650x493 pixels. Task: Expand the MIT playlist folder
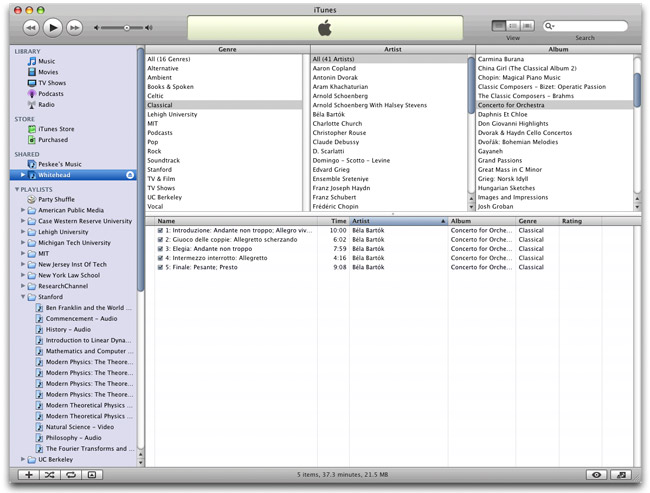coord(23,253)
